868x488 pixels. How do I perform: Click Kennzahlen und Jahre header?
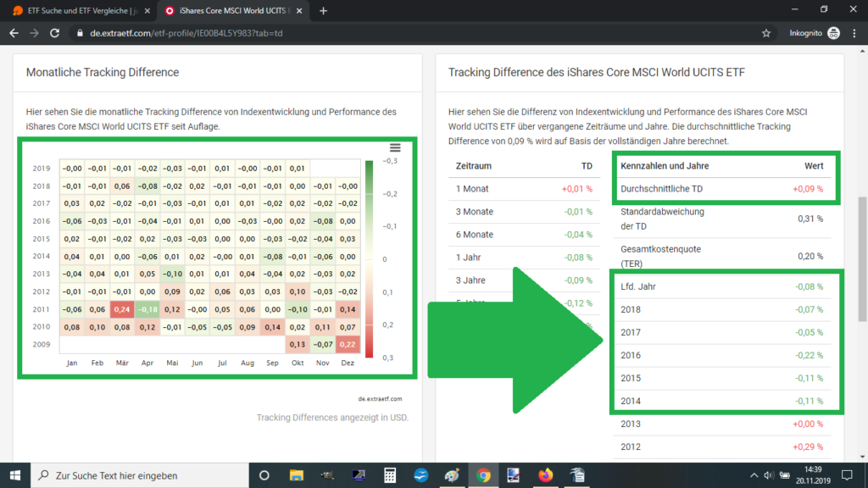[665, 166]
